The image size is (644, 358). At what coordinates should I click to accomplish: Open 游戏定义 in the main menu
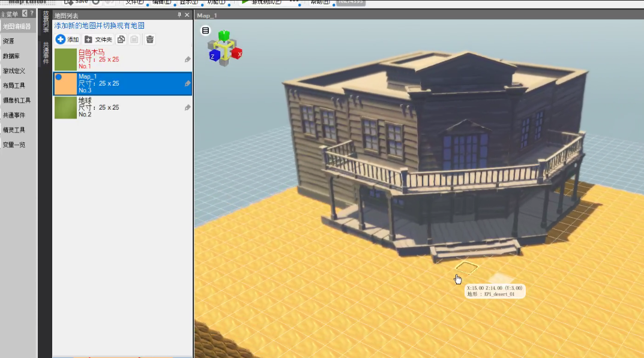tap(17, 71)
